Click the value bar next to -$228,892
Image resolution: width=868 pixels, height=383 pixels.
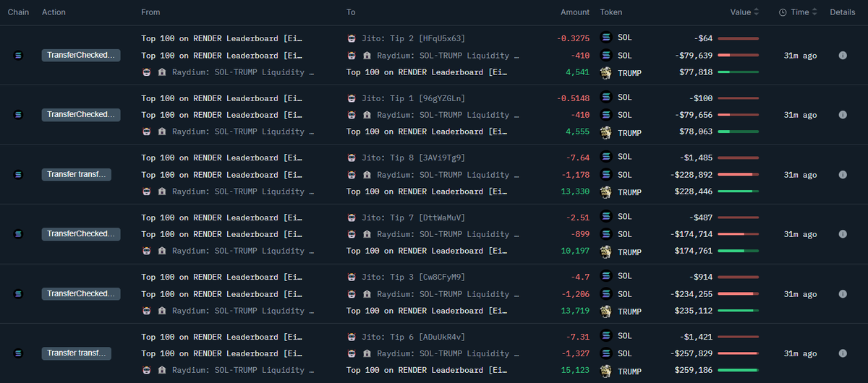point(739,174)
